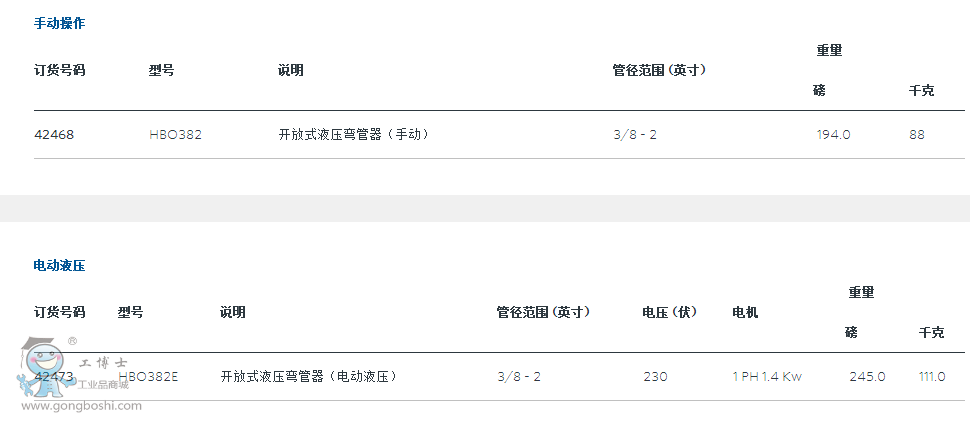The image size is (970, 425).
Task: Click description 开放式液压弯管器（手动）
Action: click(x=354, y=134)
